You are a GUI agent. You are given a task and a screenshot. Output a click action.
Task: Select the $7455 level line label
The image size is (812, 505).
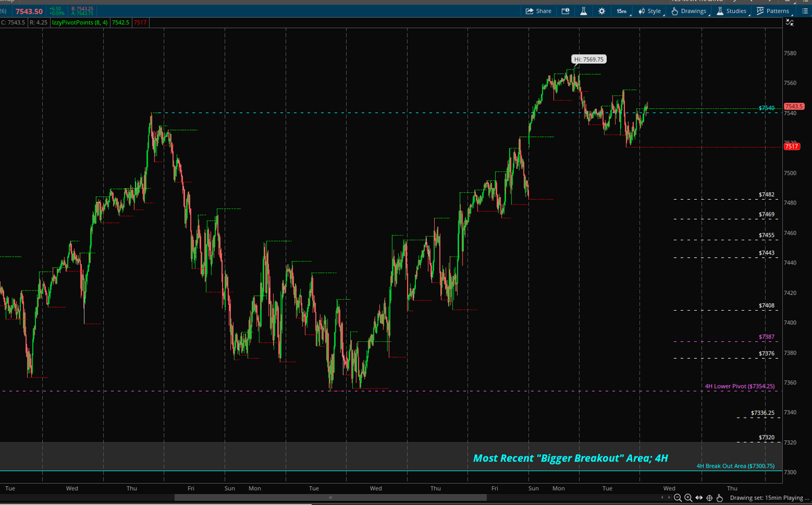(767, 235)
